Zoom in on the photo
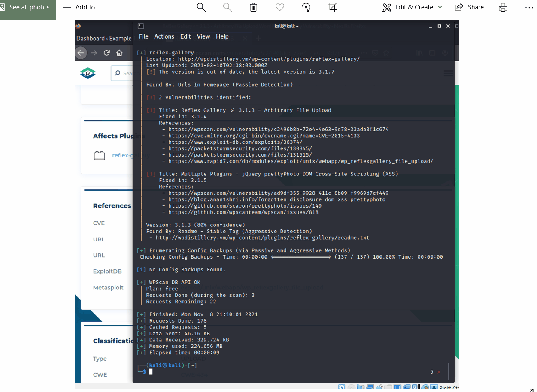This screenshot has height=392, width=537. [201, 7]
